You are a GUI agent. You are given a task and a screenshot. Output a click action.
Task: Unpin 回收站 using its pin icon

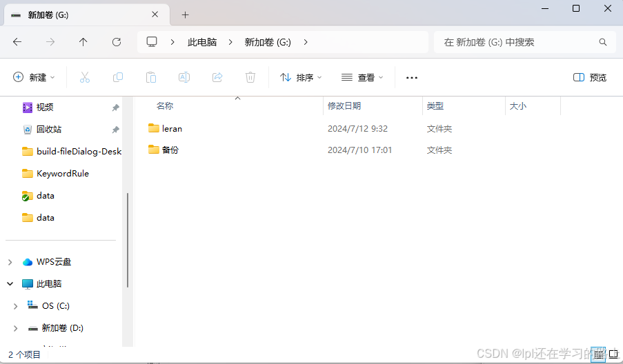(x=116, y=130)
